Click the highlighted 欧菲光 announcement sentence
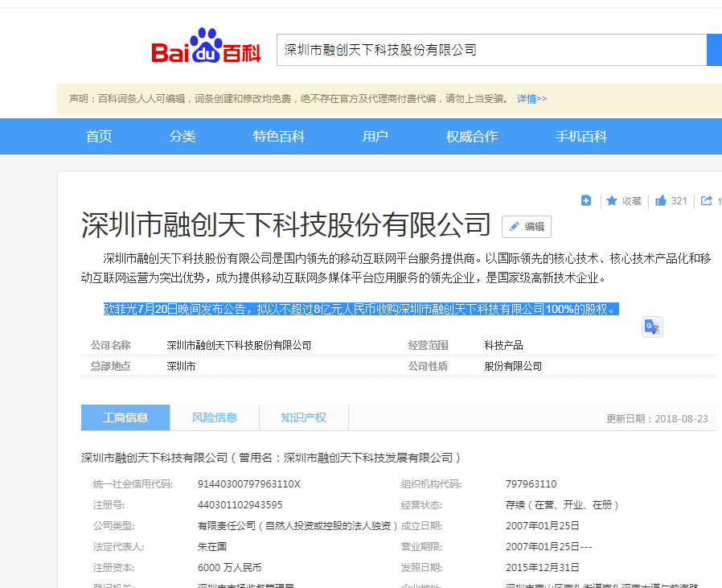Image resolution: width=722 pixels, height=588 pixels. point(361,309)
